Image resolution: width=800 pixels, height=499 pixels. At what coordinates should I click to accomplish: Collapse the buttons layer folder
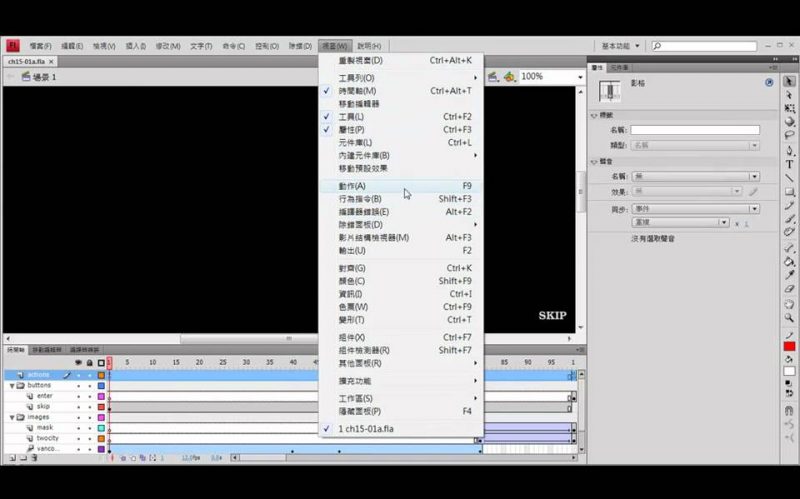(12, 385)
